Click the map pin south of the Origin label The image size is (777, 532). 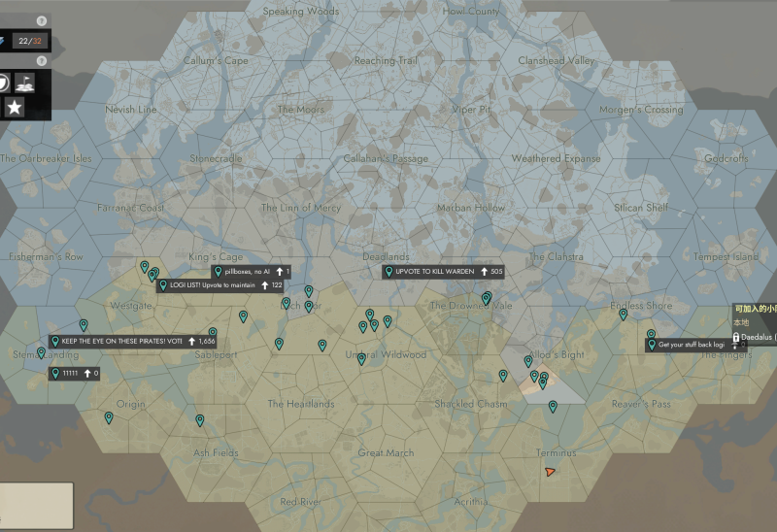point(109,417)
